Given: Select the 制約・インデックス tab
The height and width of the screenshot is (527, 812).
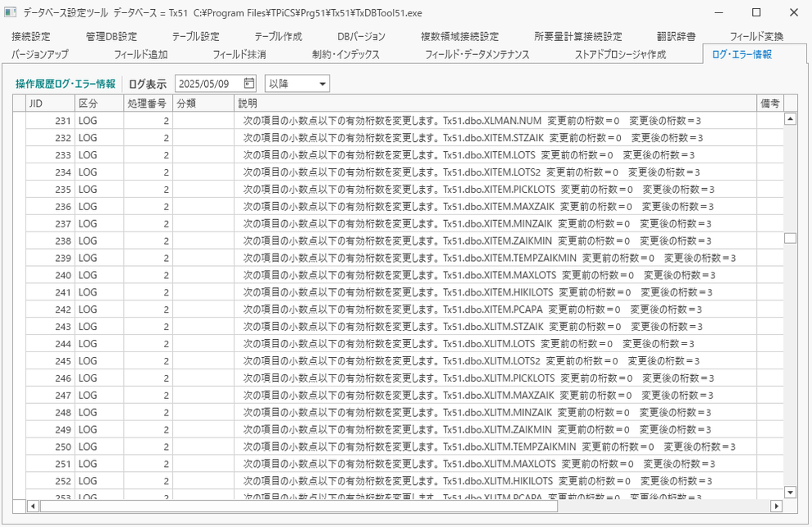Looking at the screenshot, I should point(345,54).
